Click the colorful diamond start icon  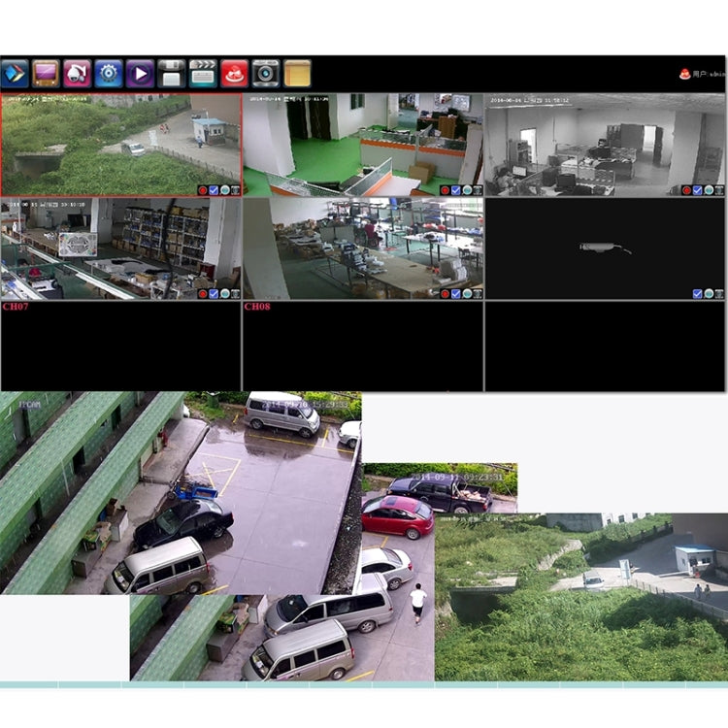coord(15,74)
